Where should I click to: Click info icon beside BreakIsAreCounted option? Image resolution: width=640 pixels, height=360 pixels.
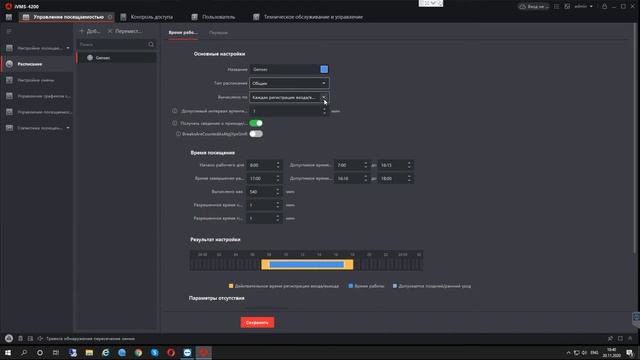178,134
